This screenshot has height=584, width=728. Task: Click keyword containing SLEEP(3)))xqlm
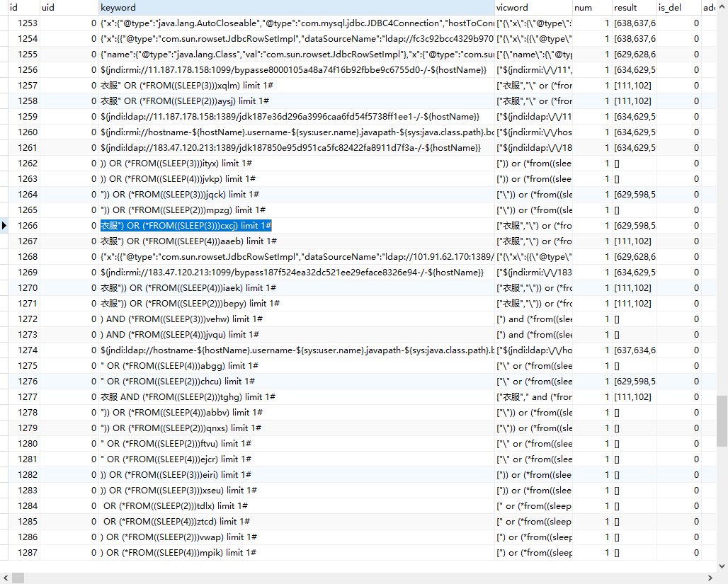(297, 86)
